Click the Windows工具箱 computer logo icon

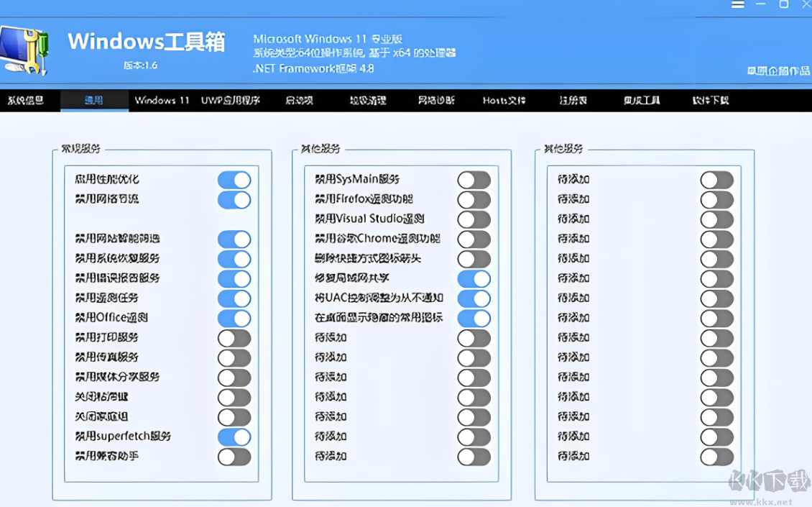tap(24, 51)
